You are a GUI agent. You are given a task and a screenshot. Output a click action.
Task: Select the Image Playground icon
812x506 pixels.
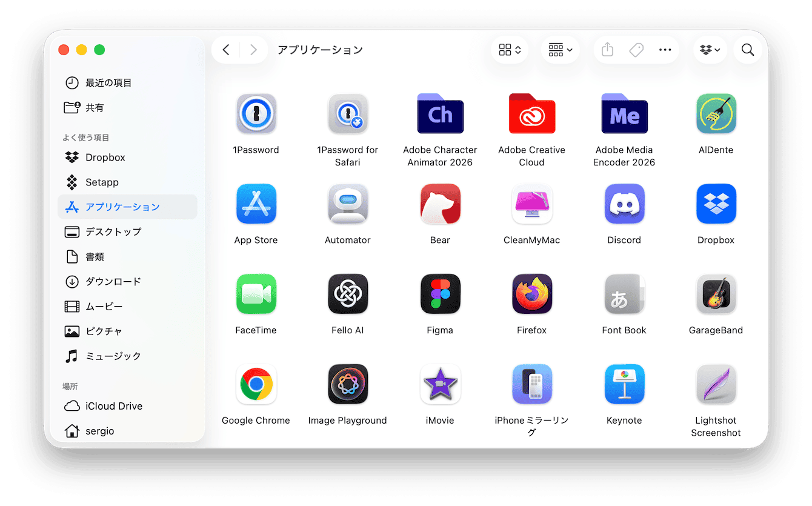coord(348,384)
